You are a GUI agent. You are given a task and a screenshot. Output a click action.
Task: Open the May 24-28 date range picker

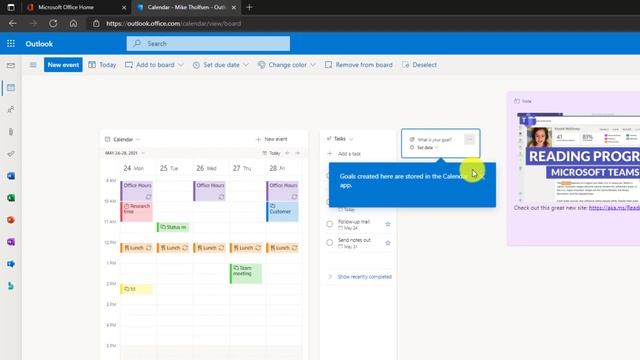coord(125,153)
